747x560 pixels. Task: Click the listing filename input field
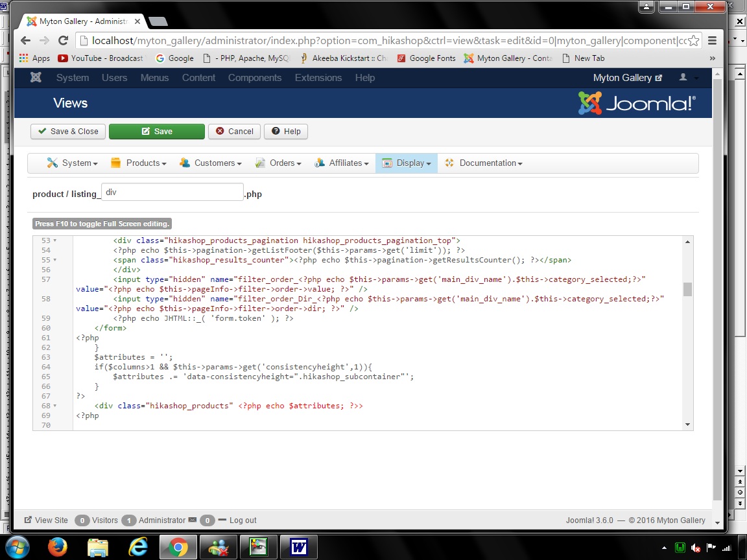(x=172, y=192)
